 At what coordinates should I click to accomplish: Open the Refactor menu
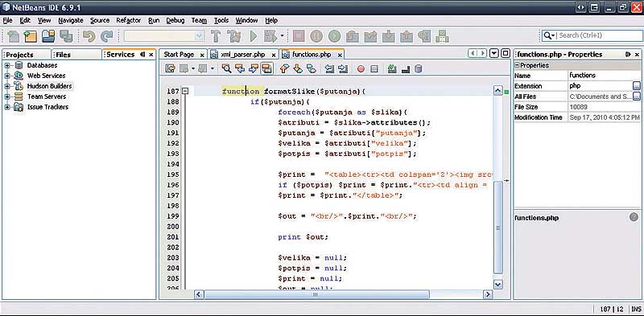(x=128, y=20)
